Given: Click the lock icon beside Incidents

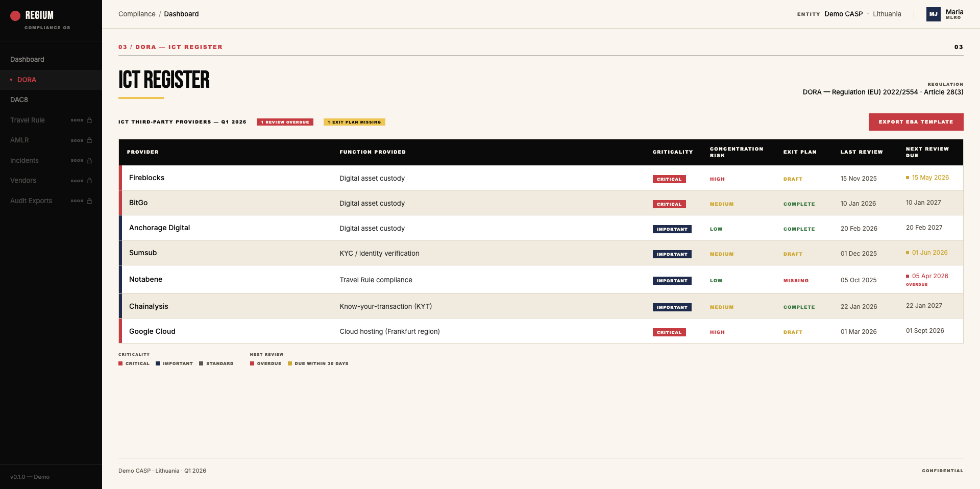Looking at the screenshot, I should tap(89, 161).
